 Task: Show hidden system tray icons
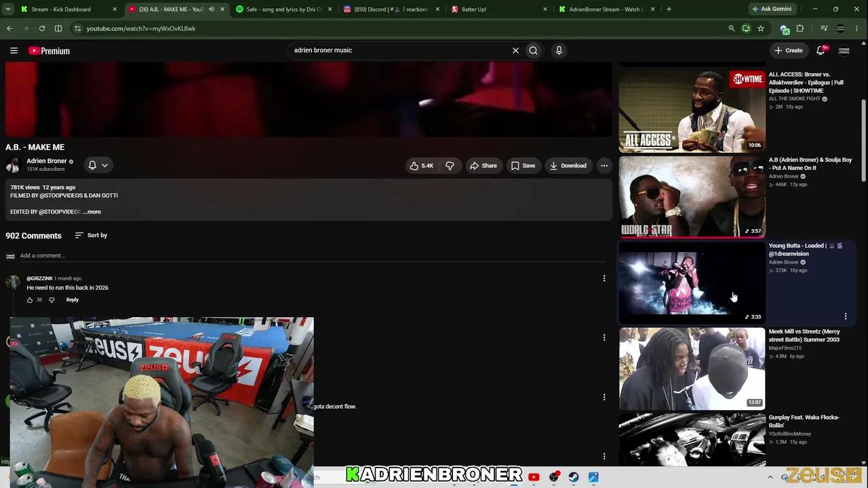pos(770,477)
